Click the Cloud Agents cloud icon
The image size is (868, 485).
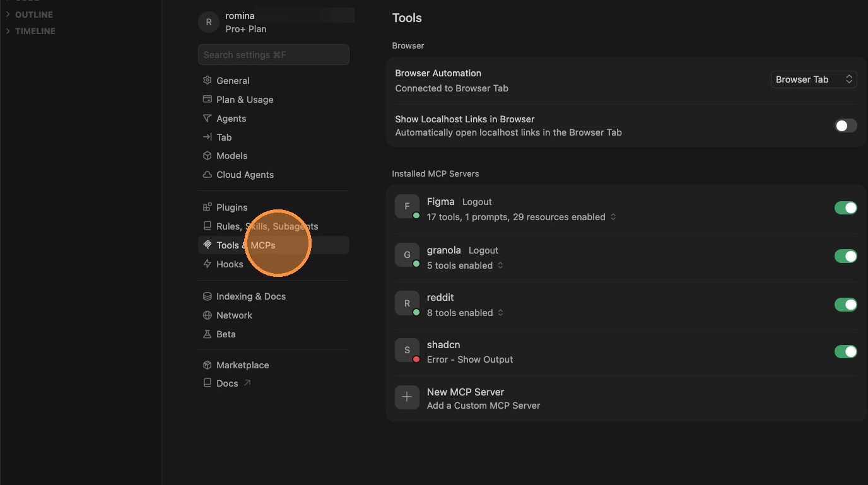[x=207, y=174]
